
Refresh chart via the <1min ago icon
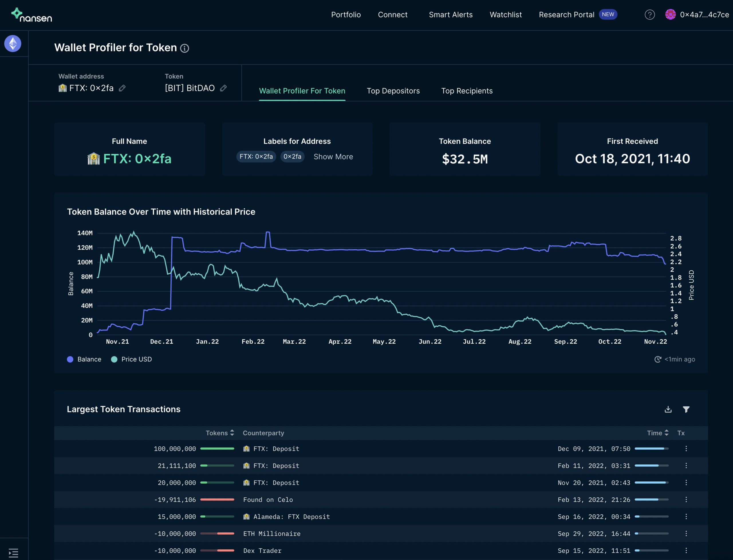[x=657, y=359]
